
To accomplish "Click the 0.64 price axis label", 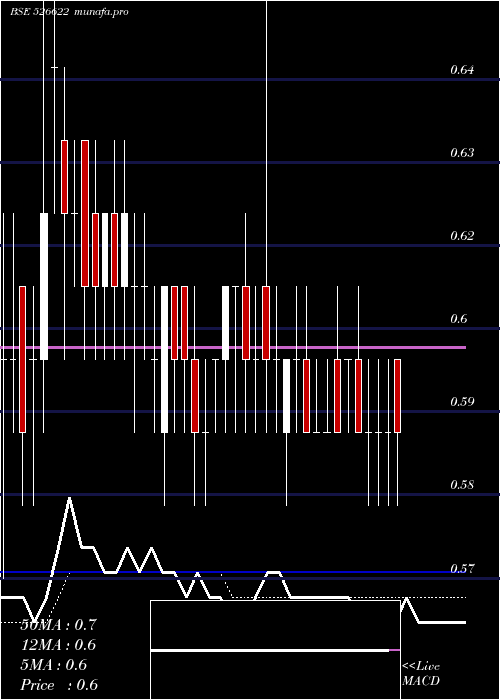I will click(x=462, y=70).
